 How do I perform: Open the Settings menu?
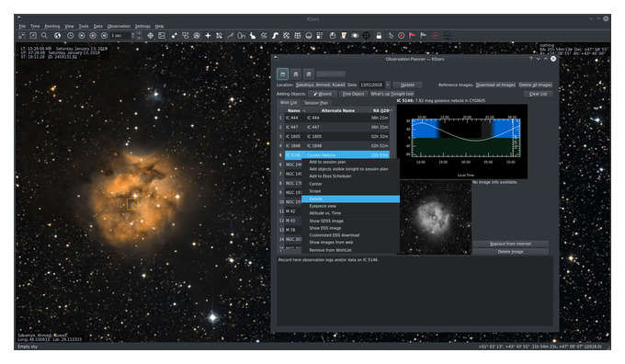point(142,27)
